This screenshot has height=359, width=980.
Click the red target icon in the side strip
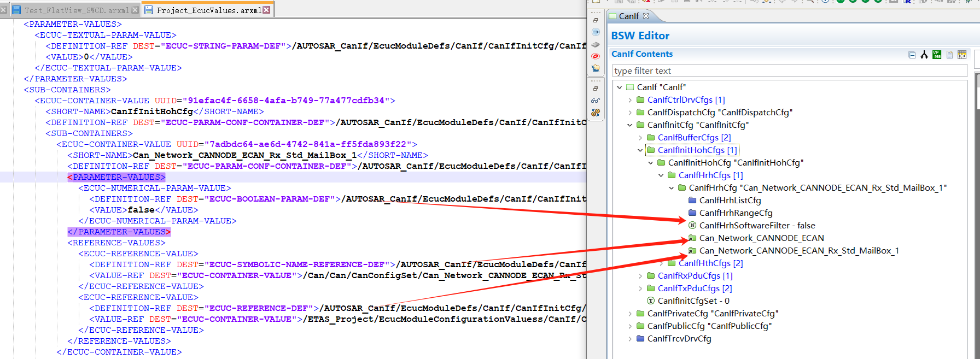coord(596,56)
